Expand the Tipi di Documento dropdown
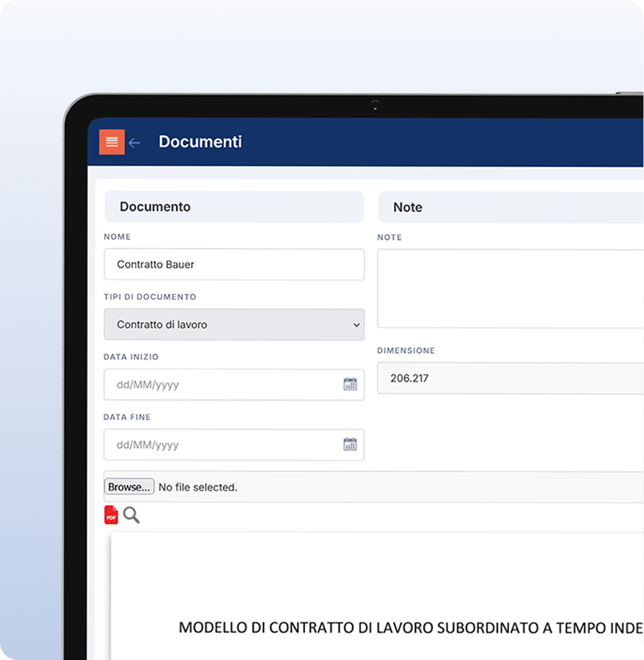 [233, 324]
